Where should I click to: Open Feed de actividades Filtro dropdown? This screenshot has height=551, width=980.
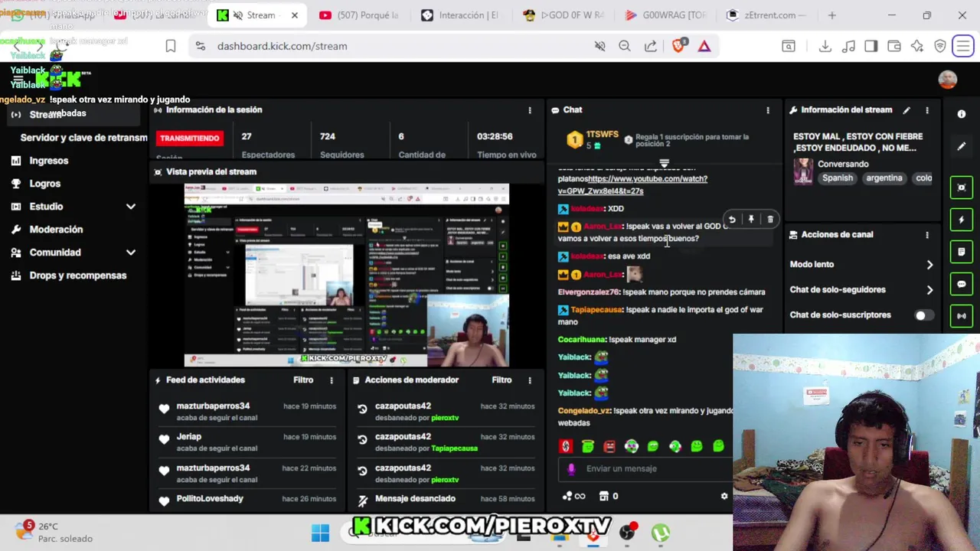tap(303, 380)
